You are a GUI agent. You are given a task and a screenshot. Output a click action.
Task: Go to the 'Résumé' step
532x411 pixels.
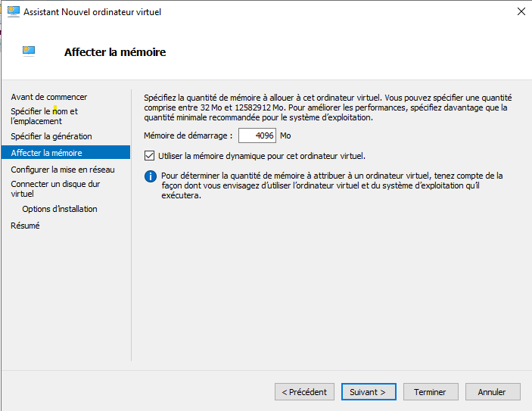click(25, 226)
